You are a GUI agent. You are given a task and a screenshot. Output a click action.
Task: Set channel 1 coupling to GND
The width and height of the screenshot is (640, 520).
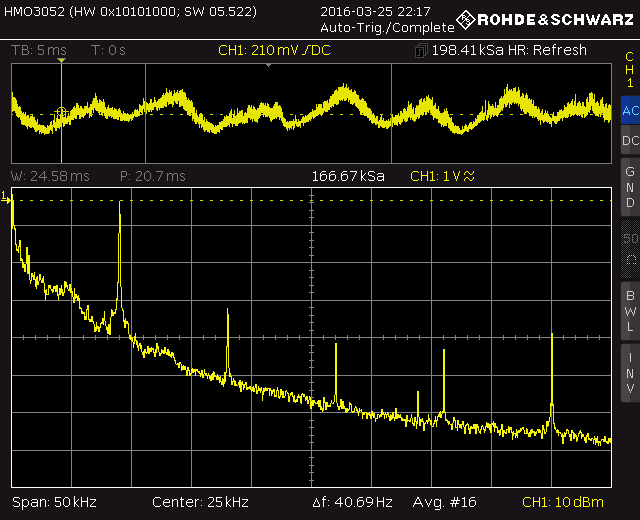(629, 187)
